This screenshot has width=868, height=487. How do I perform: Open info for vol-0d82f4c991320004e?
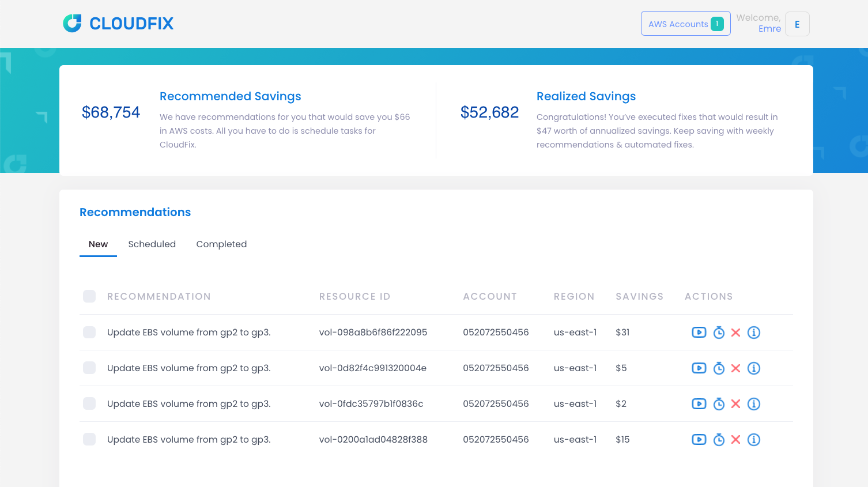[x=753, y=368]
